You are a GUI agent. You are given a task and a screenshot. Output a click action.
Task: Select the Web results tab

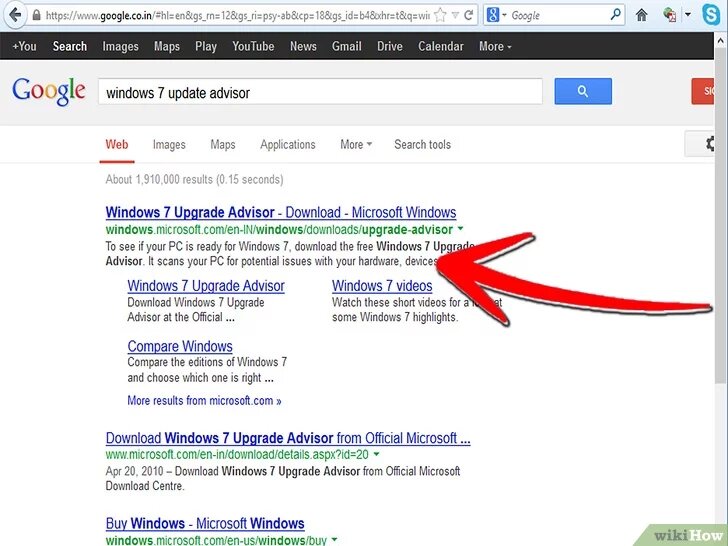coord(117,144)
